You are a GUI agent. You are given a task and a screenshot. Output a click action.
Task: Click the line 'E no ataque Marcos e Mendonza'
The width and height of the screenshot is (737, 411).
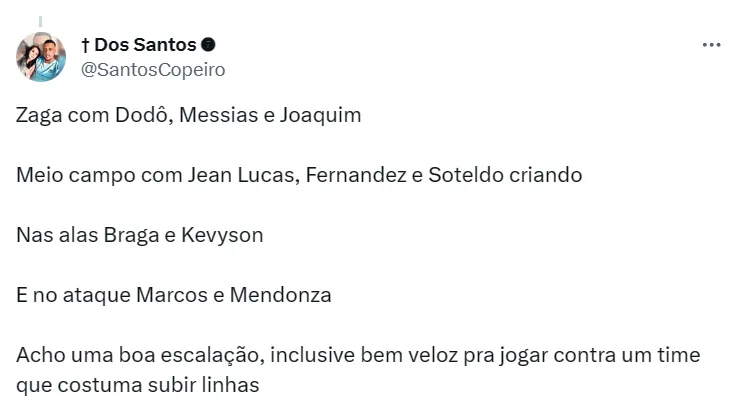[x=173, y=295]
